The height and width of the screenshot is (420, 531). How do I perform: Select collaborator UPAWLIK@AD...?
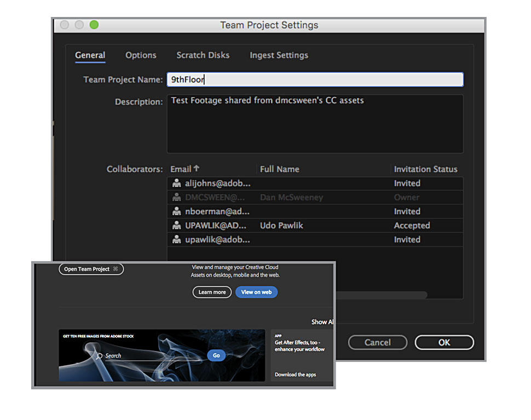315,225
